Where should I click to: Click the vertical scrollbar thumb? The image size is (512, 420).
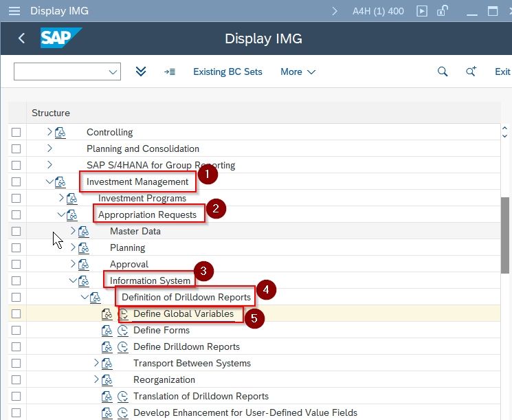[x=505, y=235]
